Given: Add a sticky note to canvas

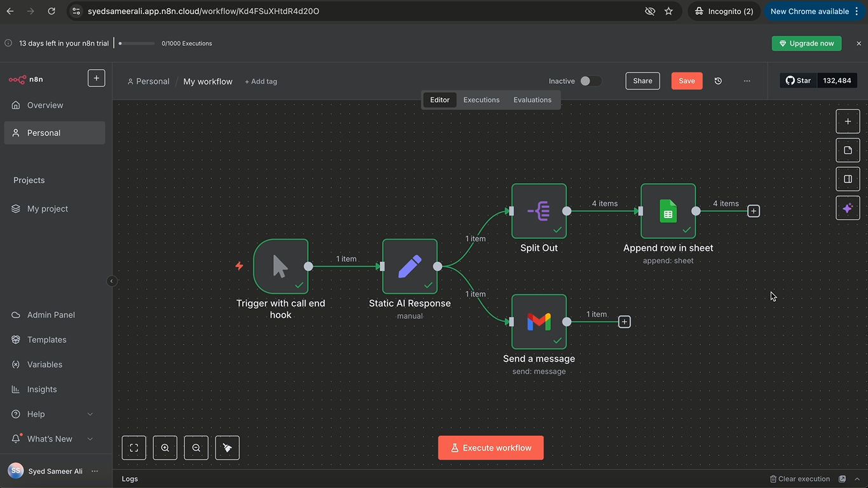Looking at the screenshot, I should 848,151.
